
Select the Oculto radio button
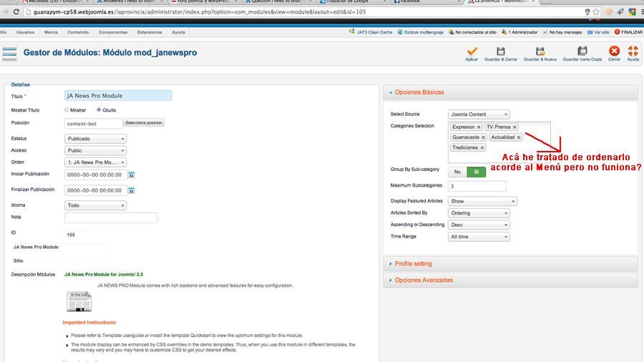click(99, 109)
